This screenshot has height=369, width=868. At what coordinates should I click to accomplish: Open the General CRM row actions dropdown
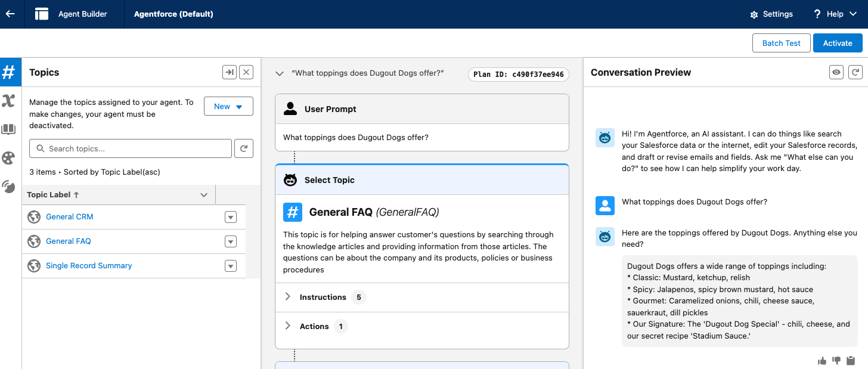pyautogui.click(x=231, y=217)
